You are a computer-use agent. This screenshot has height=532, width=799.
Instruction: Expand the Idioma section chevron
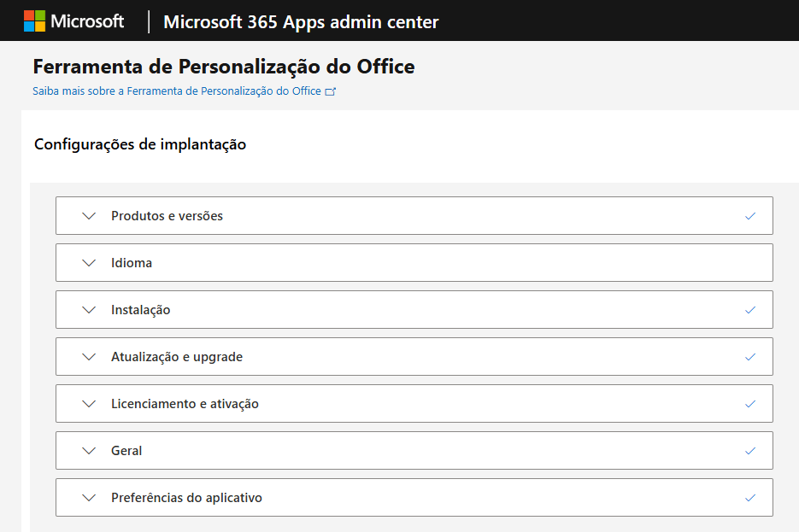89,263
